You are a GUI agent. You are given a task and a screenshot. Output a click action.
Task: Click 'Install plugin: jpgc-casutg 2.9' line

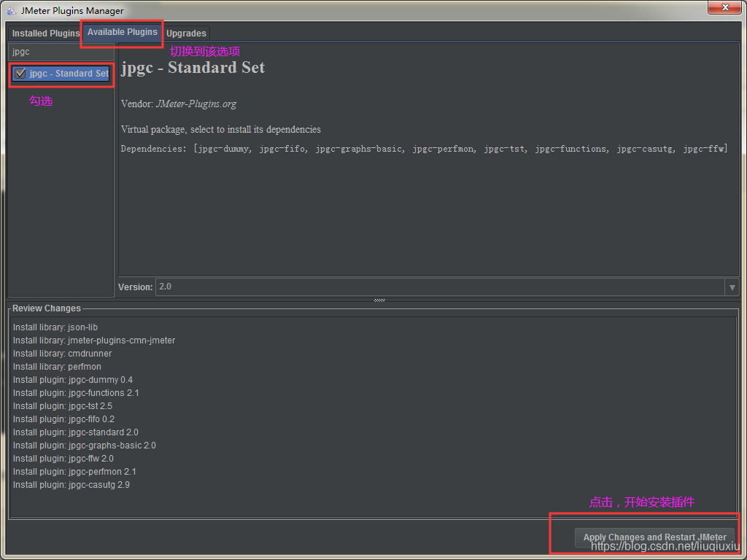point(71,485)
